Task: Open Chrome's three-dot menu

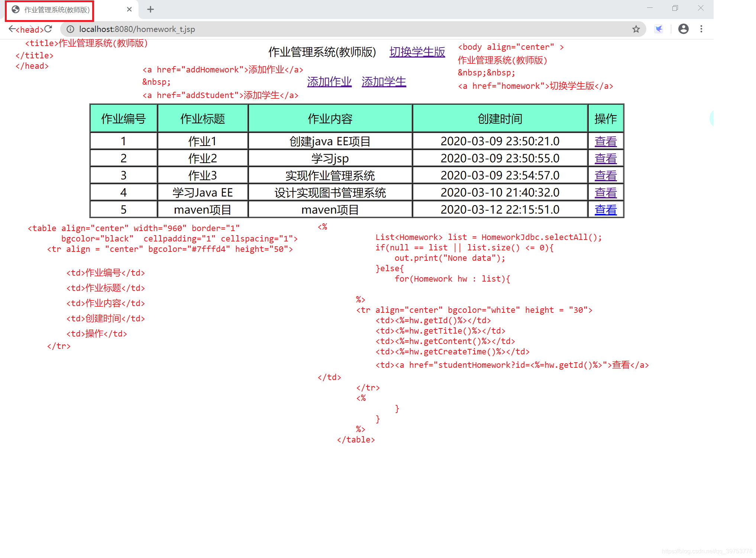Action: coord(701,29)
